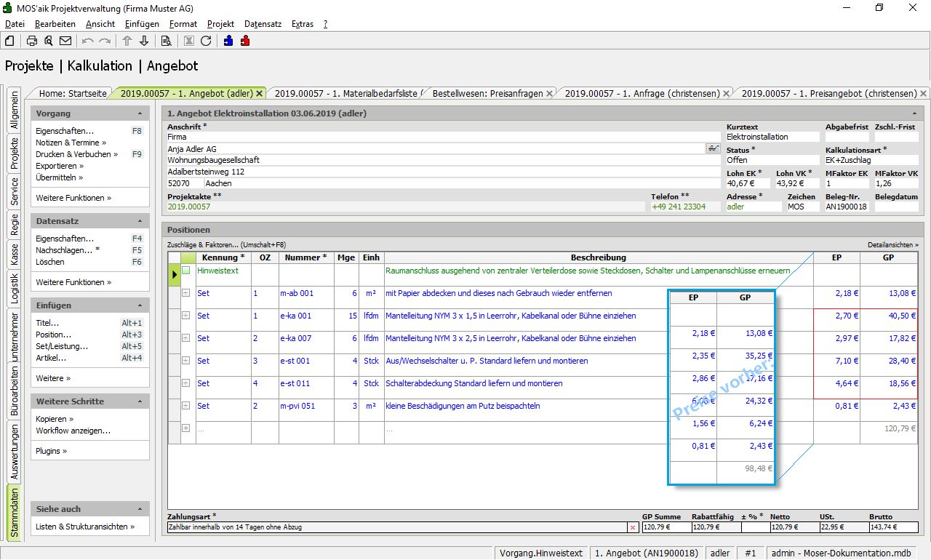Screen dimensions: 931x560
Task: Click the Kurztext input field
Action: tap(772, 137)
